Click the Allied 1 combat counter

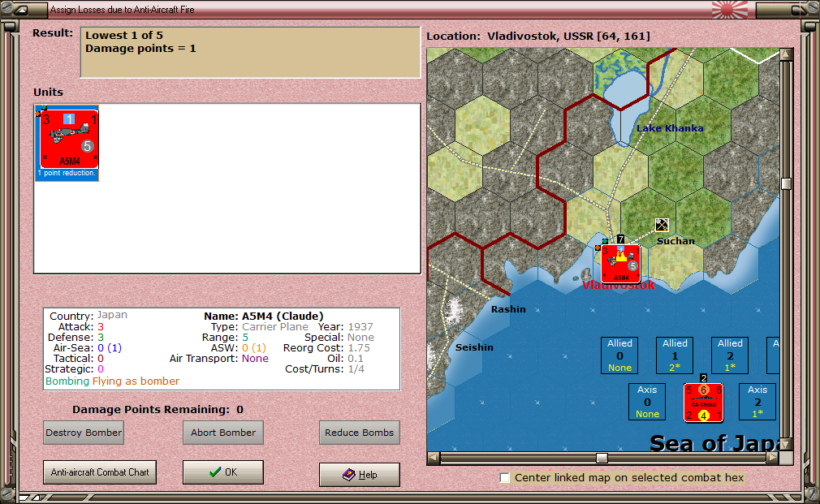point(675,355)
